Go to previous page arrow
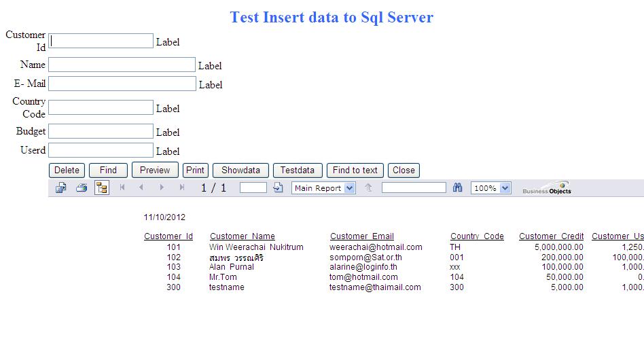 [141, 188]
